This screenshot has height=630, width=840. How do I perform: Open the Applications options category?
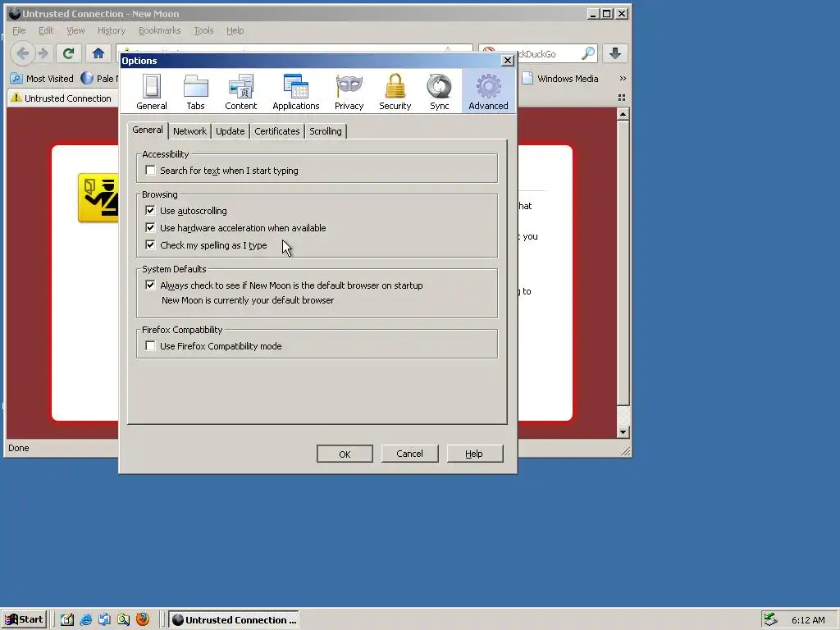click(295, 92)
